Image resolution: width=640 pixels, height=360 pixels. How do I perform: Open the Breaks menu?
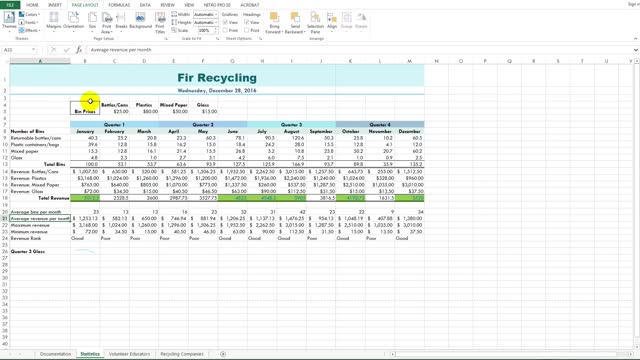coord(121,22)
